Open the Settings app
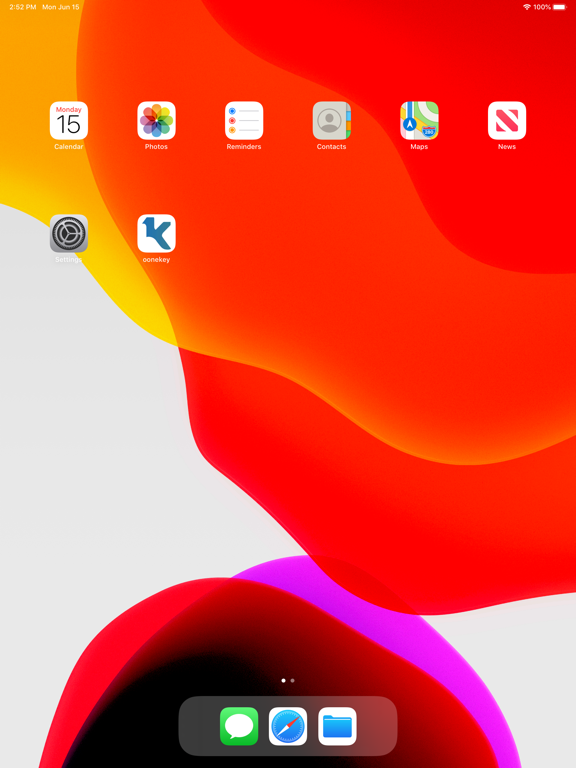 [x=69, y=233]
